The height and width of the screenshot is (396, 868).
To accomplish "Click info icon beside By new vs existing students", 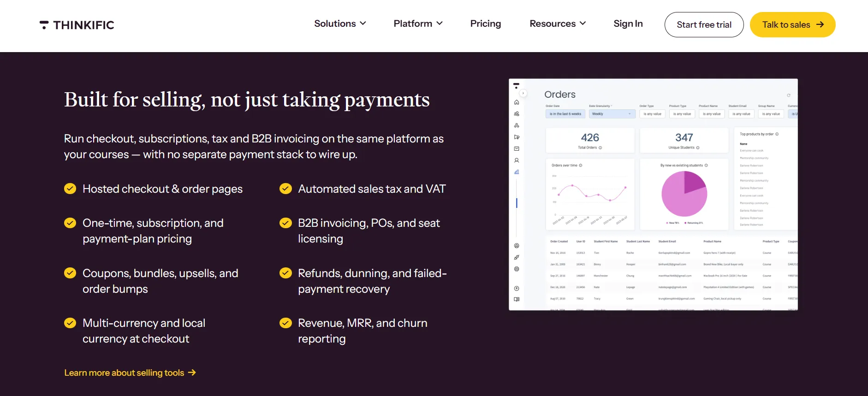I will pos(706,165).
